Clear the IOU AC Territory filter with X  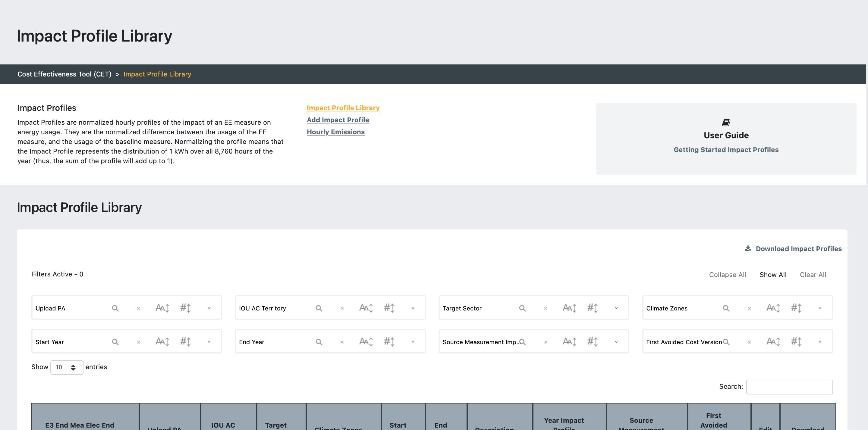[x=342, y=308]
